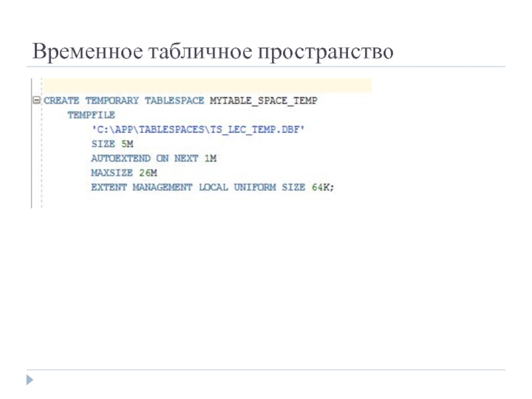The height and width of the screenshot is (399, 532).
Task: Click the value 1M after NEXT
Action: click(210, 158)
